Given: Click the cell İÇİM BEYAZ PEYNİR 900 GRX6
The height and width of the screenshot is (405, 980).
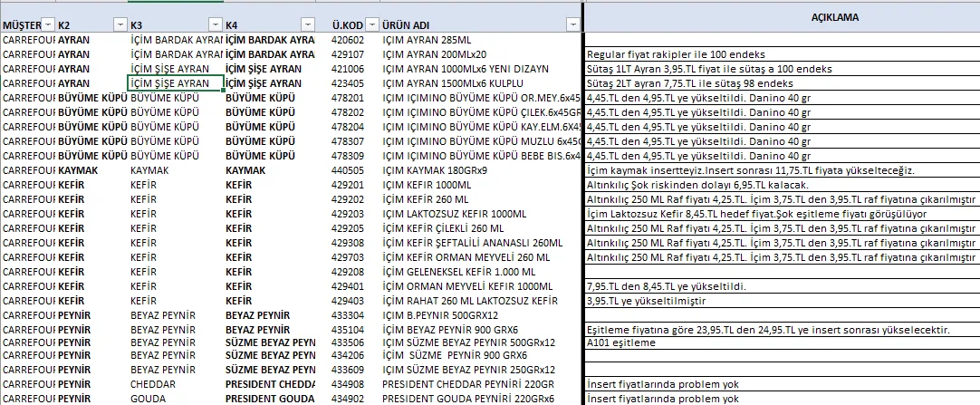Looking at the screenshot, I should pos(451,330).
